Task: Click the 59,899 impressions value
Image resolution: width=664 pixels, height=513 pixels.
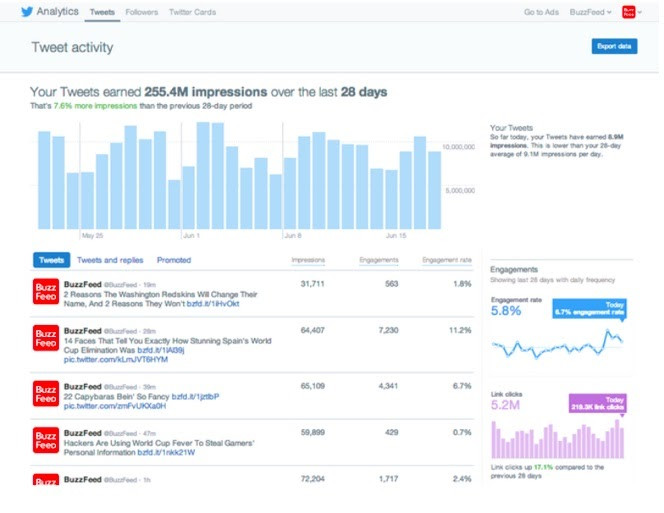Action: (x=313, y=432)
